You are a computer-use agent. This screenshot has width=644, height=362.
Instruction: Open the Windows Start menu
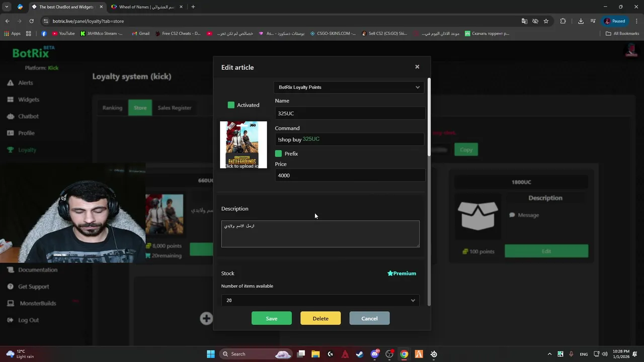point(211,354)
